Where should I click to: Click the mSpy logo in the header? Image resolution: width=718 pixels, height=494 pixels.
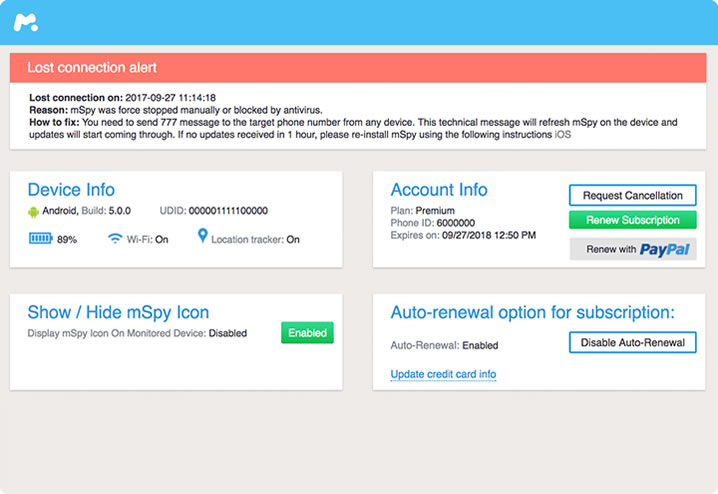coord(26,22)
